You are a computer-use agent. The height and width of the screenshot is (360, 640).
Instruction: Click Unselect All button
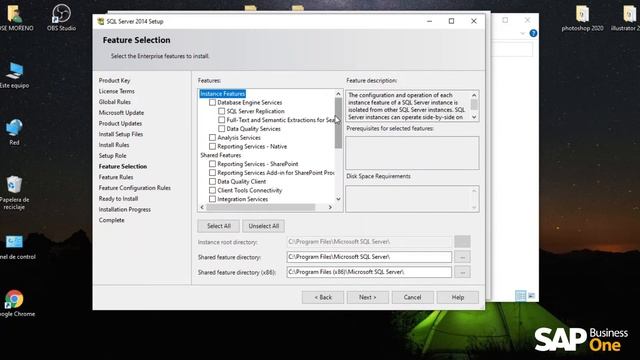264,226
